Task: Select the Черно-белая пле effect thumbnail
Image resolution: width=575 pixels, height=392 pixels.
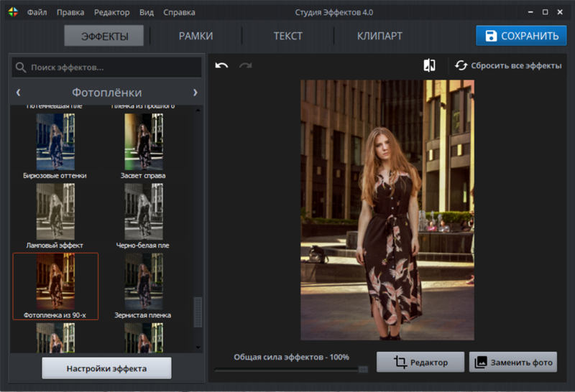Action: click(143, 212)
